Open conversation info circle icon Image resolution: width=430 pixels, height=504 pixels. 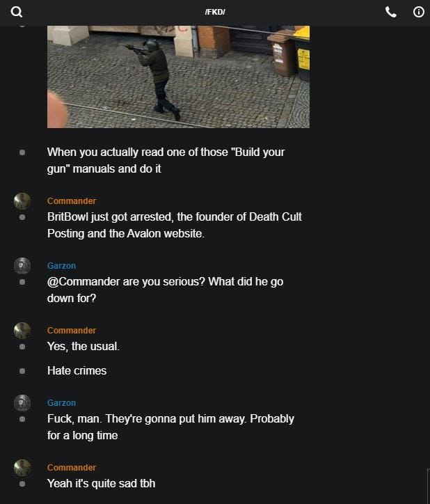coord(418,13)
